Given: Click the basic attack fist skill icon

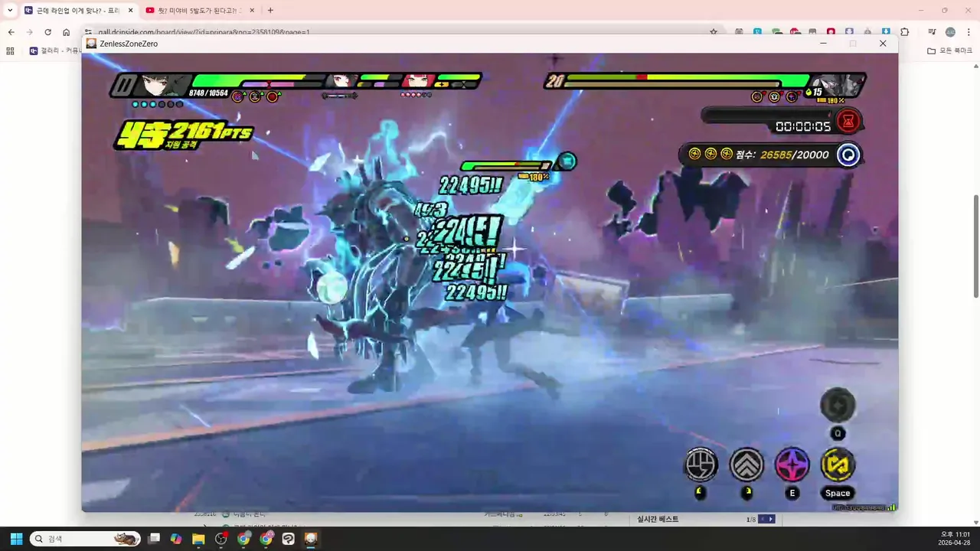Looking at the screenshot, I should 701,465.
